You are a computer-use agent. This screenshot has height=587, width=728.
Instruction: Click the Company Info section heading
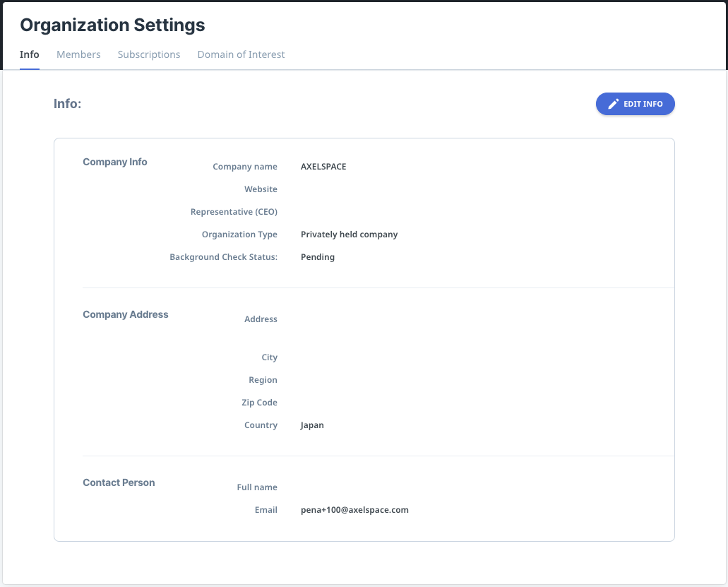(115, 162)
